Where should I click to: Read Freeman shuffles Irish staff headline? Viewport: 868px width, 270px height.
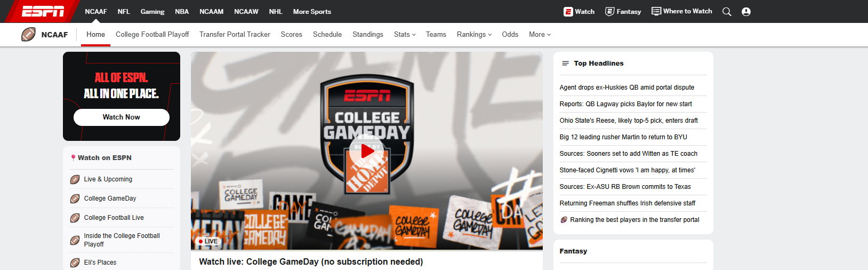628,203
